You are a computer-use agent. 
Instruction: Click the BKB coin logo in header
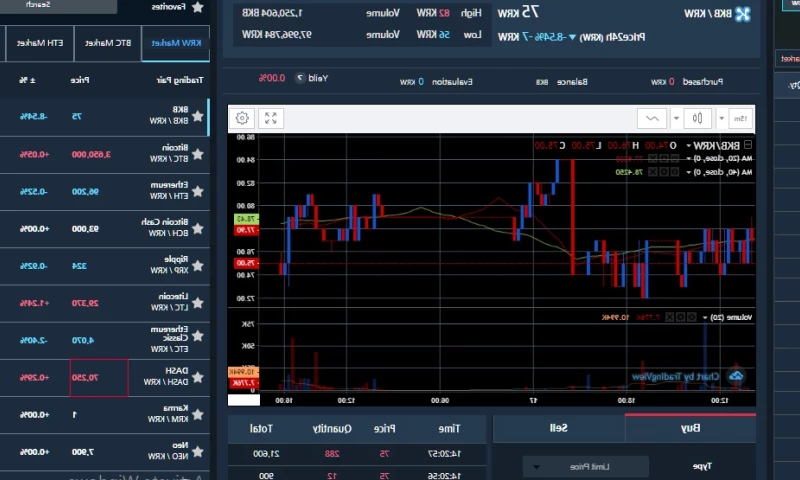coord(743,14)
